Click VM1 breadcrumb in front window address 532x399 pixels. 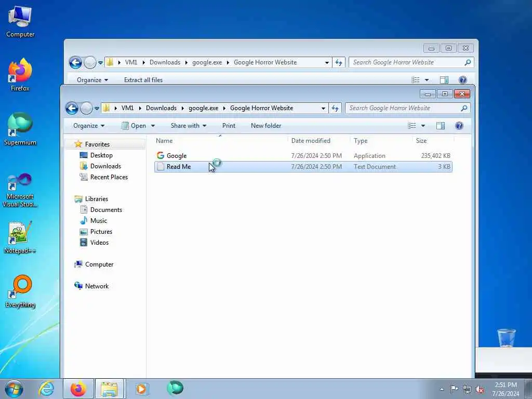click(x=127, y=108)
